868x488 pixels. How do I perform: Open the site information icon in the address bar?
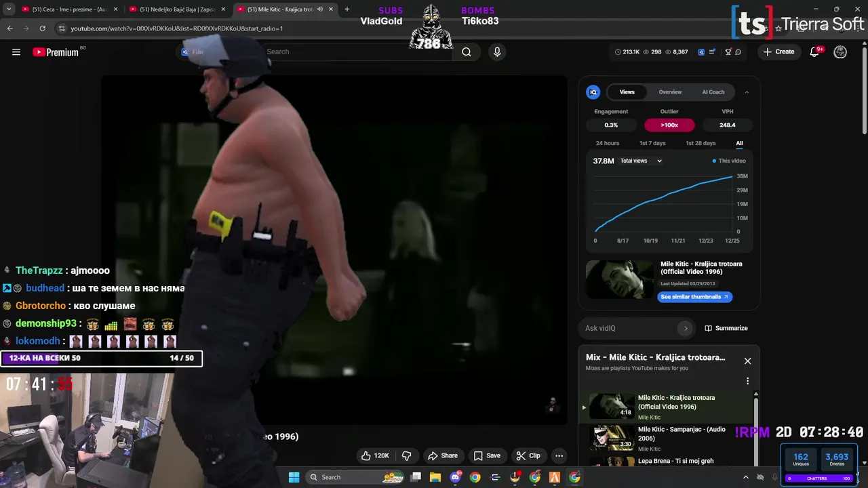62,28
